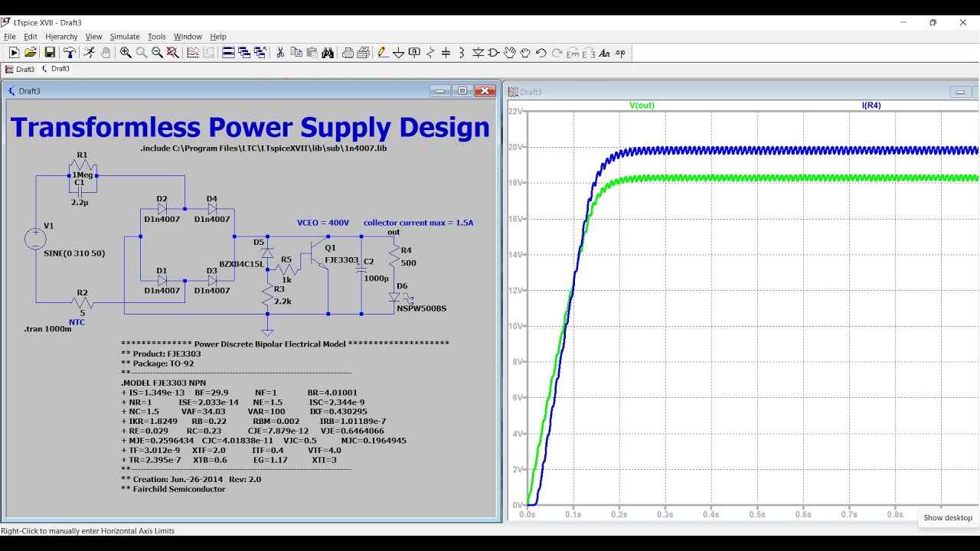
Task: Place a Resistor from the toolbar
Action: click(x=430, y=53)
